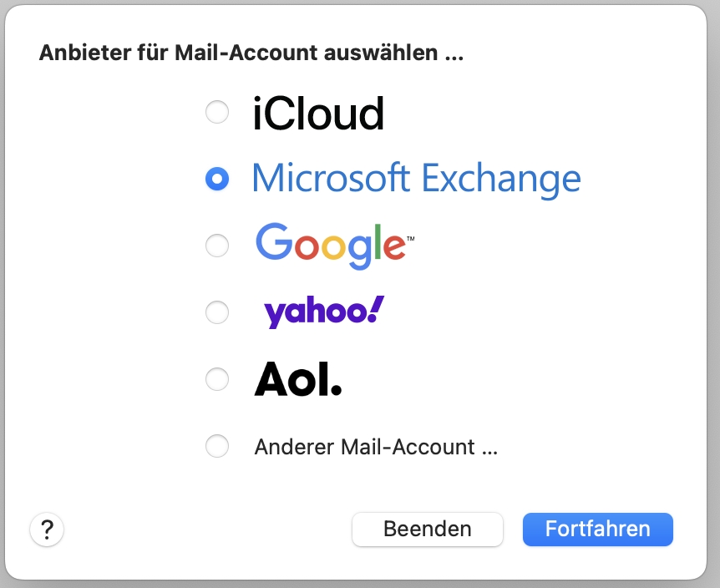Choose the Google radio button
The image size is (720, 588).
coord(217,246)
